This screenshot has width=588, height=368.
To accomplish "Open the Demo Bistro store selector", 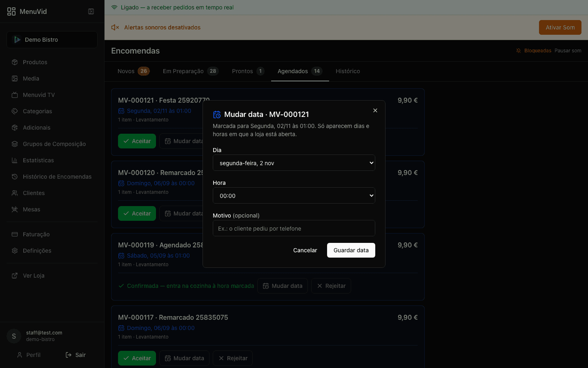I will click(x=52, y=40).
